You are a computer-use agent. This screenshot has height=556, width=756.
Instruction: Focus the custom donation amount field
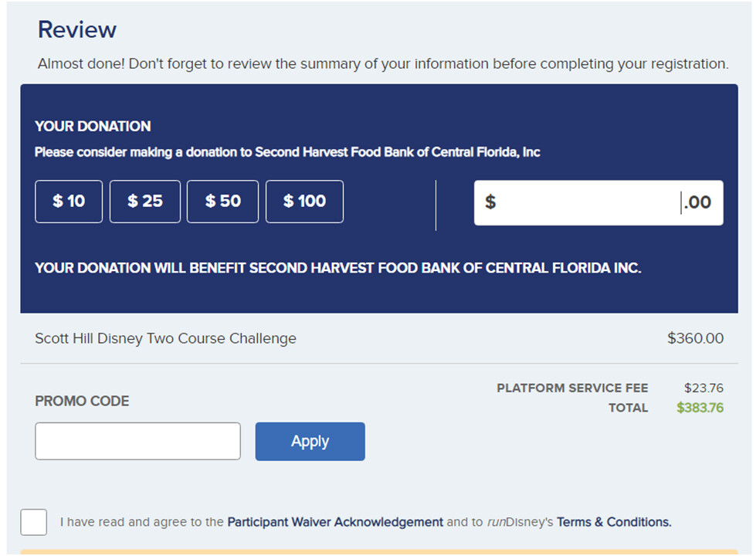coord(587,203)
